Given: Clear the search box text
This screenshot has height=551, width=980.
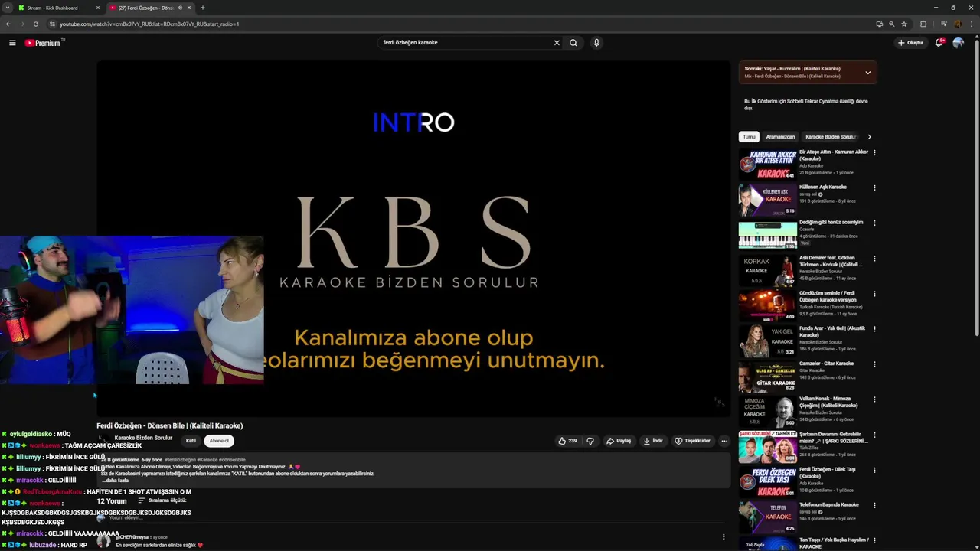Looking at the screenshot, I should (557, 43).
